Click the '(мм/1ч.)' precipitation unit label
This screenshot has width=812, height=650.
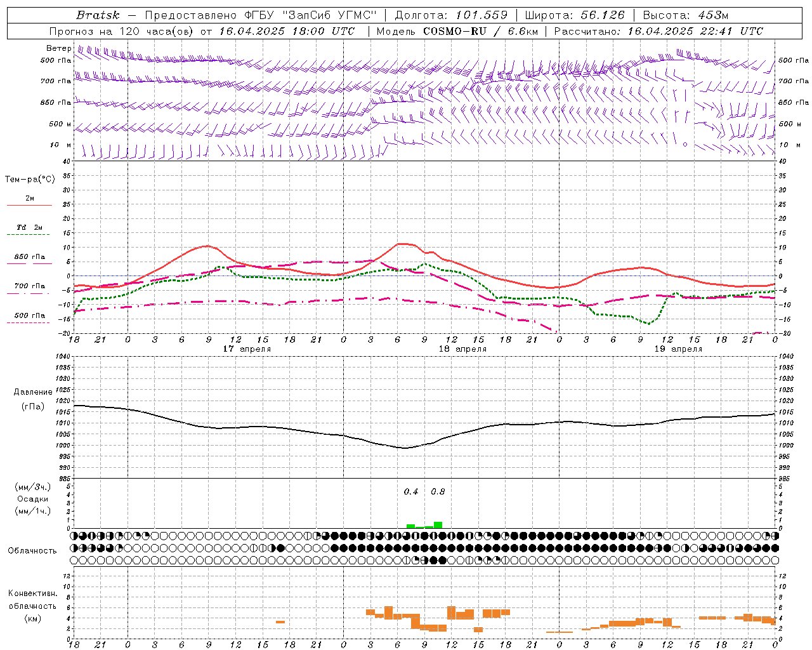coord(33,511)
